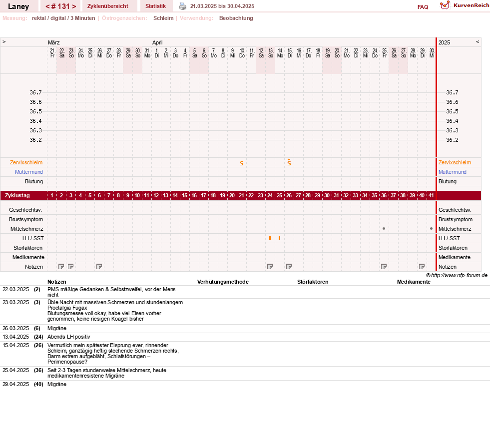The image size is (490, 448).
Task: Open cycle number 131 tab
Action: click(60, 6)
